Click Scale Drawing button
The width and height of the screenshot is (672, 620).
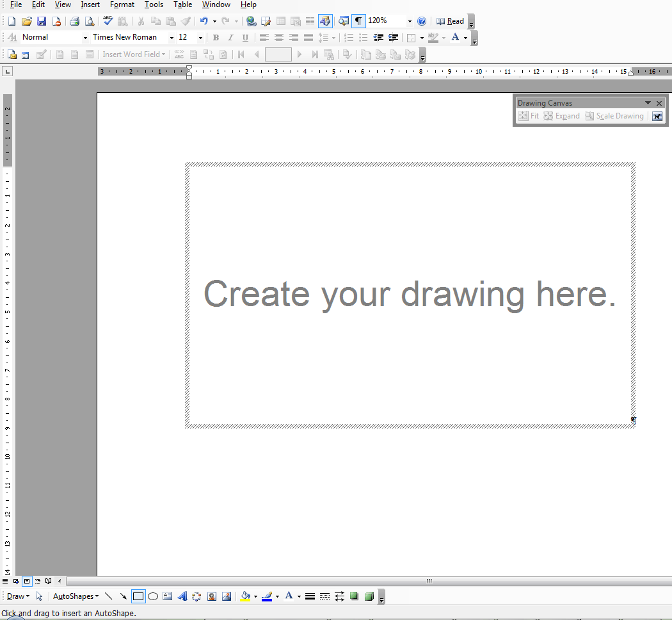(614, 116)
